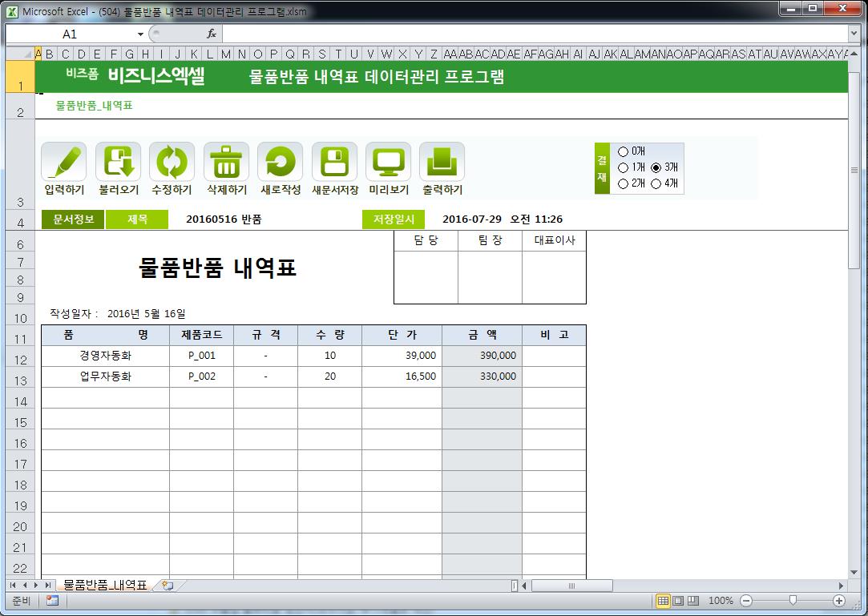Viewport: 868px width, 616px height.
Task: Select the title cell 20160516 반품
Action: pyautogui.click(x=224, y=219)
